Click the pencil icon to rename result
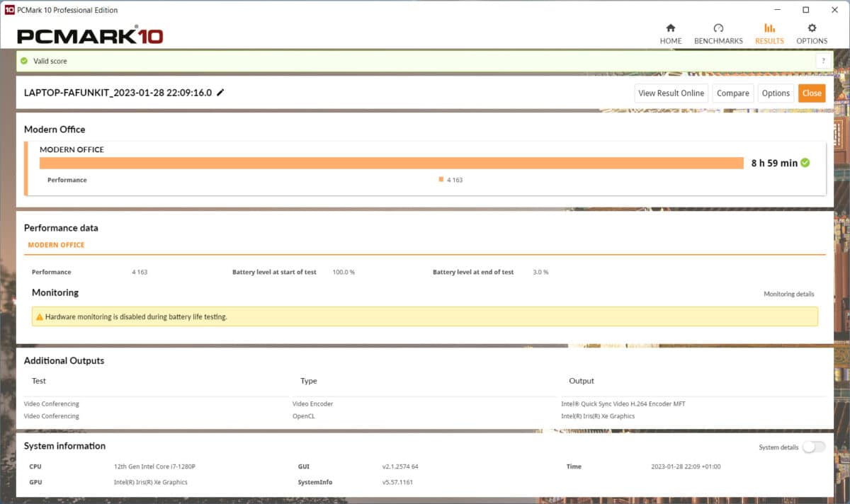The width and height of the screenshot is (850, 504). pyautogui.click(x=220, y=93)
